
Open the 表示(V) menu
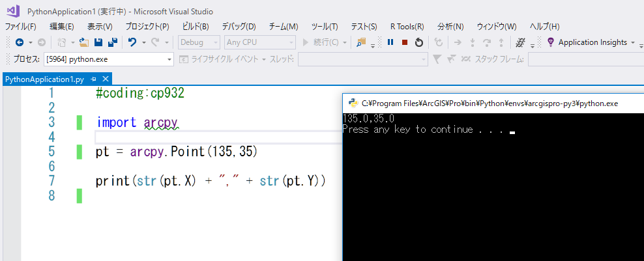tap(100, 27)
